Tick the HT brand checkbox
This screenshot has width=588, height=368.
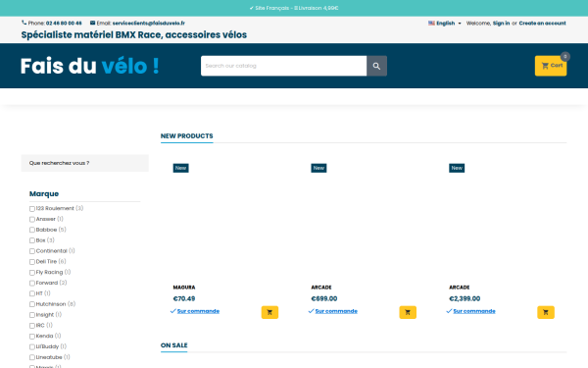pos(32,293)
